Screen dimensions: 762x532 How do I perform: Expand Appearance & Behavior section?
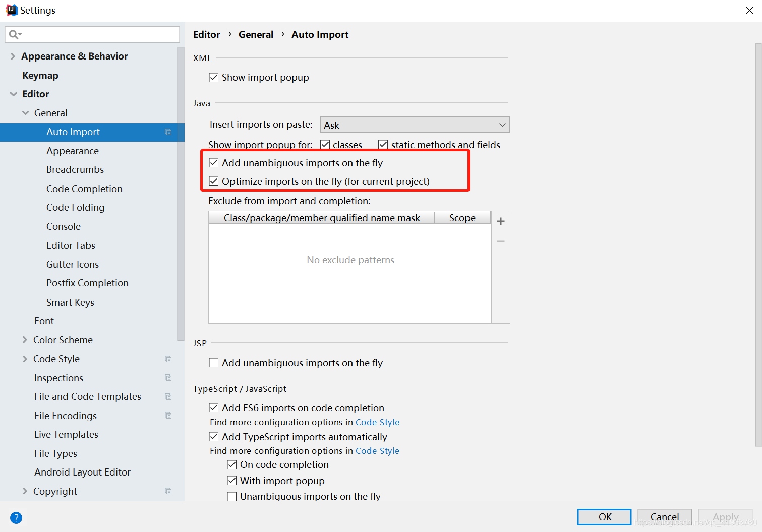(13, 56)
